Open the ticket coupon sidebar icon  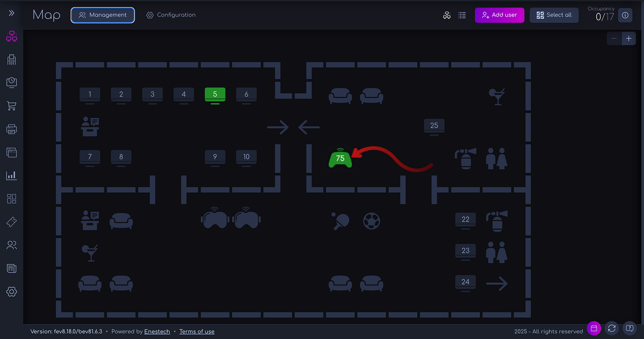coord(12,222)
